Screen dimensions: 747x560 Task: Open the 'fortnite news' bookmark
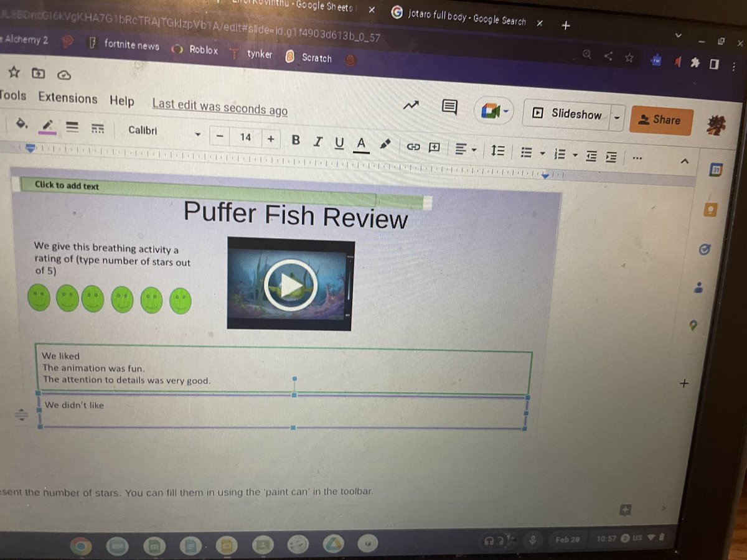123,45
